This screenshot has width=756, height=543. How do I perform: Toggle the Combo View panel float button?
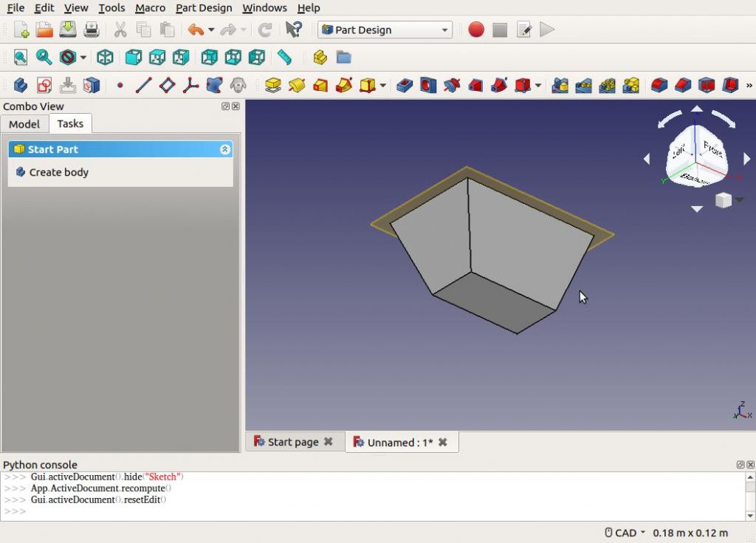pyautogui.click(x=225, y=106)
